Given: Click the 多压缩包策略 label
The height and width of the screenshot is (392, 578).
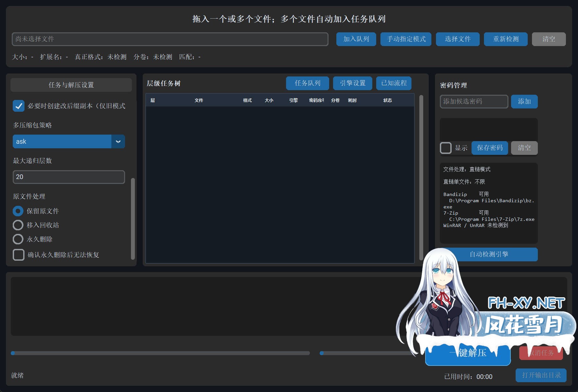Looking at the screenshot, I should [32, 125].
